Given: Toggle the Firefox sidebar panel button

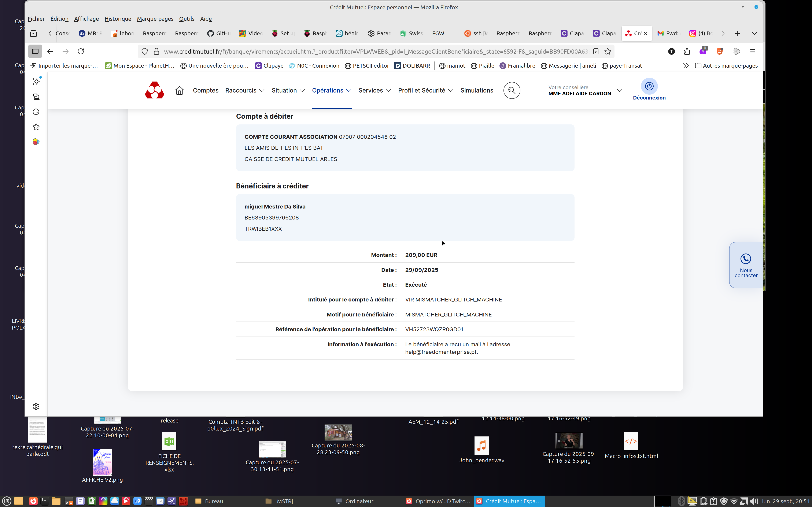Looking at the screenshot, I should coord(35,51).
